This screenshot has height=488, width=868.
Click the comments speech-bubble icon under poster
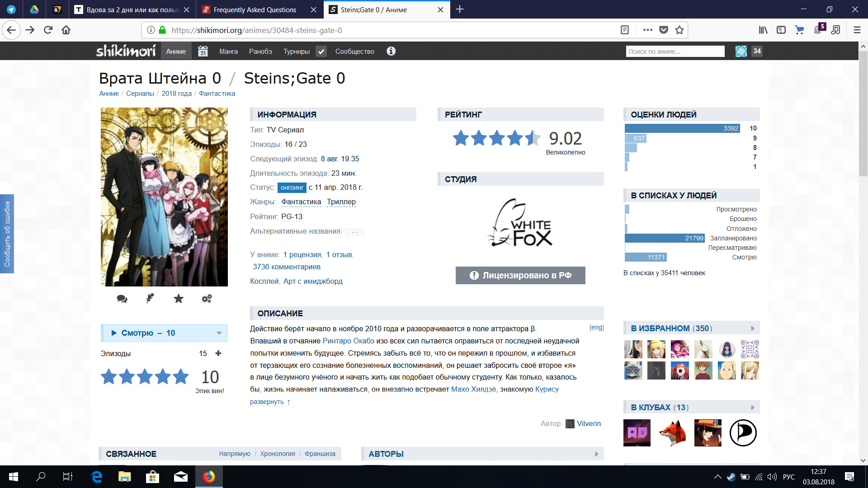pos(122,299)
